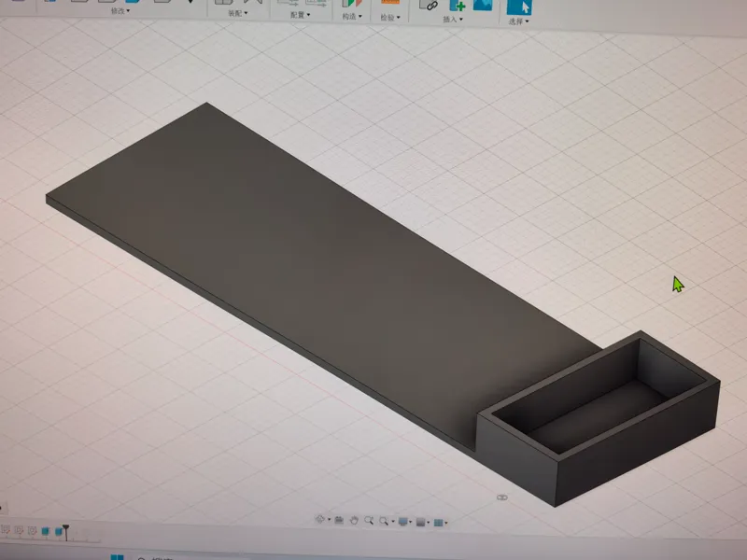The width and height of the screenshot is (747, 560).
Task: Open the 装配 (Assemble) dropdown menu
Action: click(x=238, y=13)
